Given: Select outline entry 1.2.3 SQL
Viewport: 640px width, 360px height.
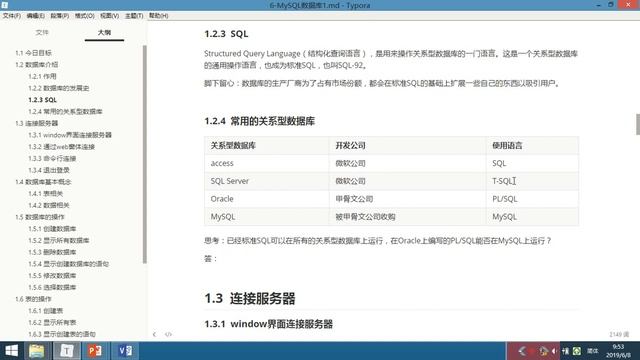Looking at the screenshot, I should (x=42, y=100).
